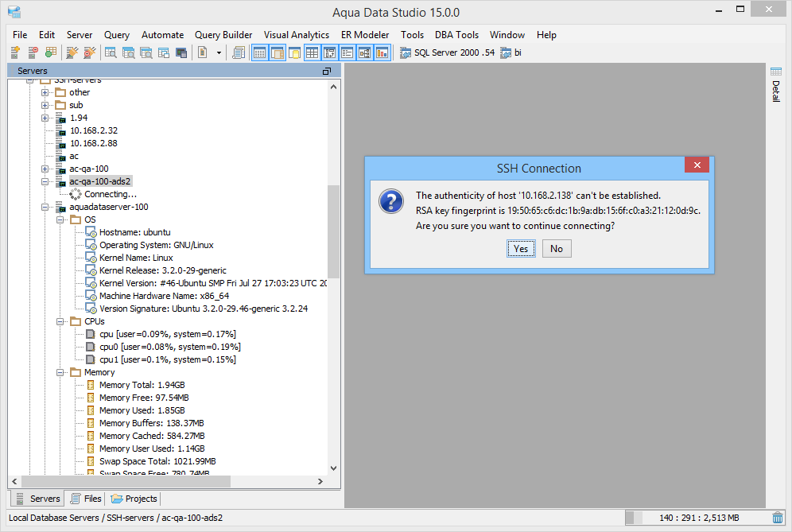Click the horizontal scrollbar thumb in Servers tree
The height and width of the screenshot is (532, 792).
pos(126,481)
